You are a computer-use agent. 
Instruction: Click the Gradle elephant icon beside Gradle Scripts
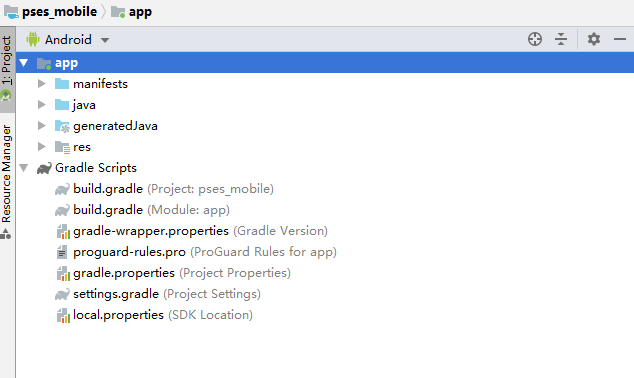pos(44,168)
